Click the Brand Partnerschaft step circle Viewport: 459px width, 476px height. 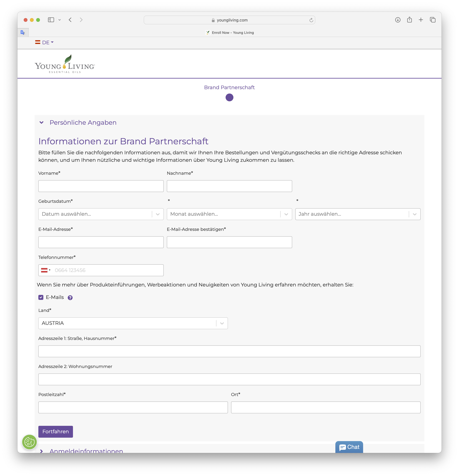[x=229, y=98]
